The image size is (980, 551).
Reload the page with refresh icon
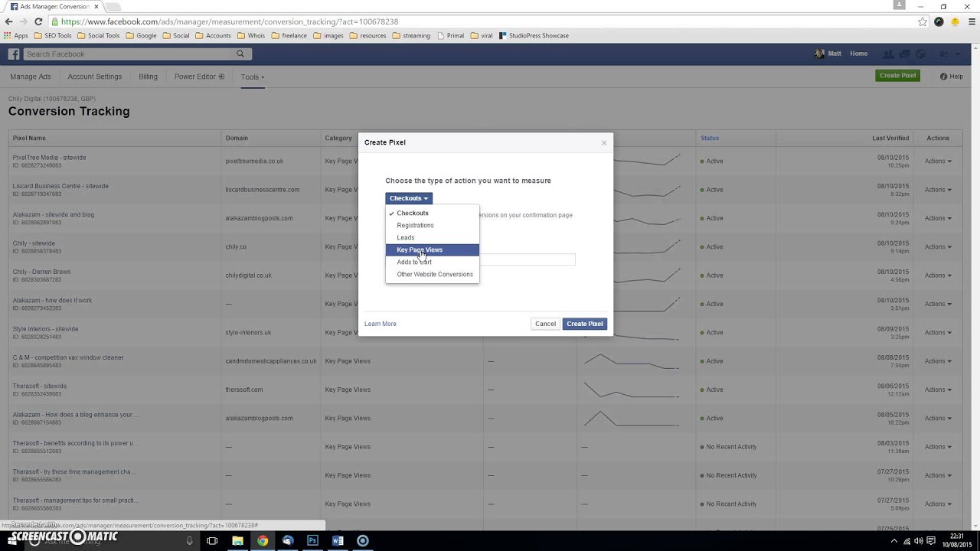pos(38,21)
